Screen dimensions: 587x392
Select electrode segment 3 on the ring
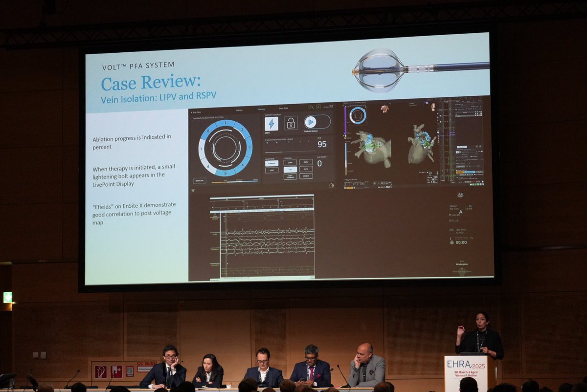click(249, 147)
